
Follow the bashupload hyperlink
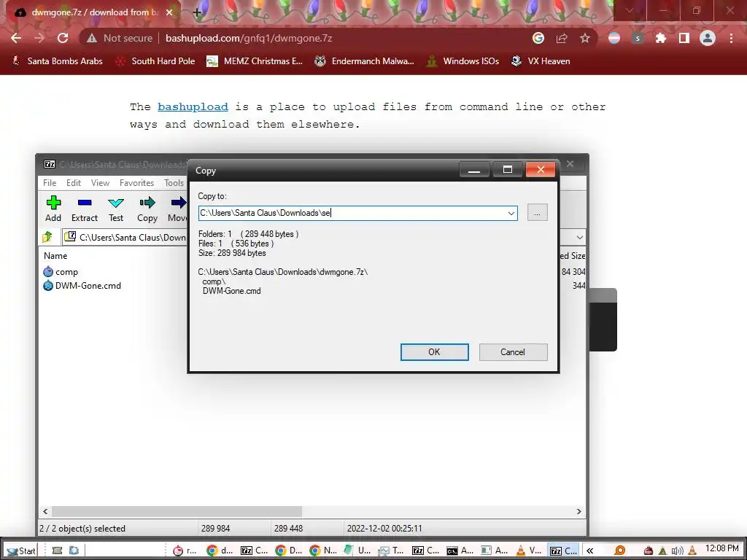(193, 106)
